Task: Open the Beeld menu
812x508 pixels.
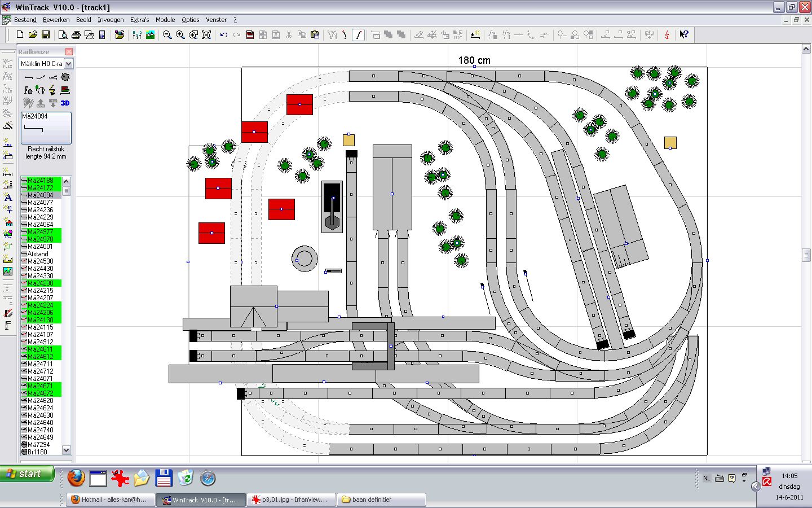Action: tap(83, 20)
